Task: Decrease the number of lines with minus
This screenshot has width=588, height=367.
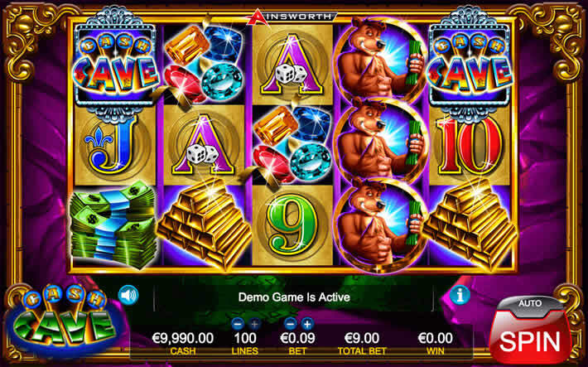Action: pyautogui.click(x=238, y=323)
